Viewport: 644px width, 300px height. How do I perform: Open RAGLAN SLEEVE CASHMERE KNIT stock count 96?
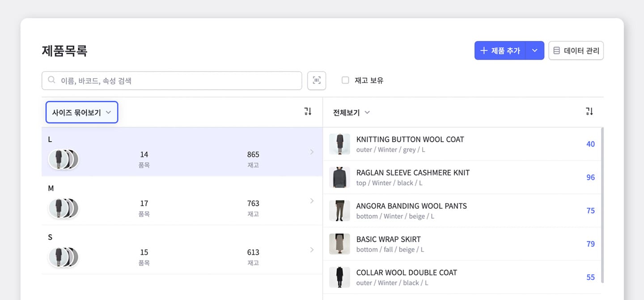(591, 177)
